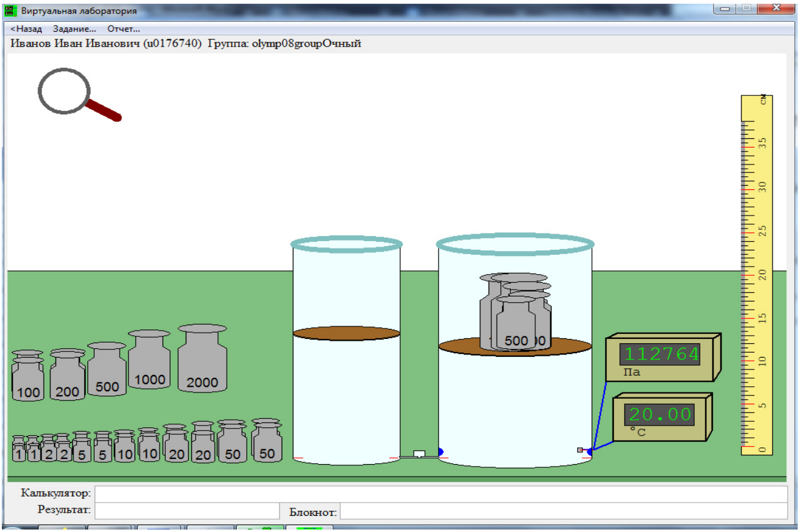Select the right 20 g weight

click(x=203, y=442)
